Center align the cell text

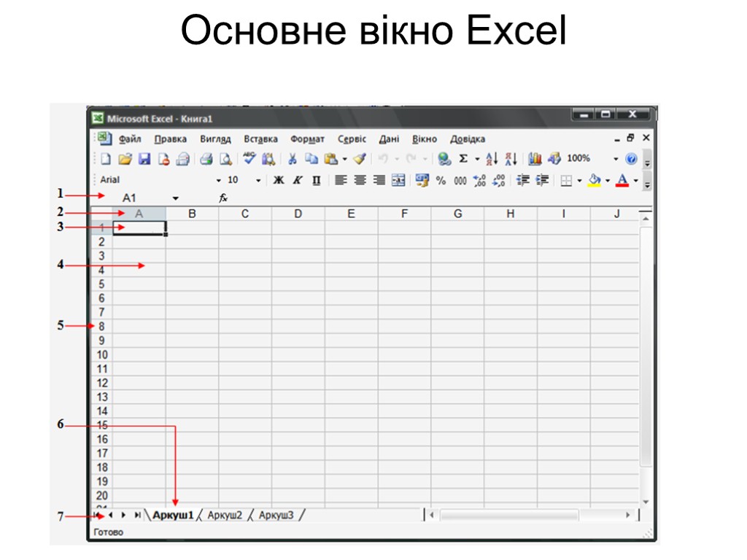point(360,180)
